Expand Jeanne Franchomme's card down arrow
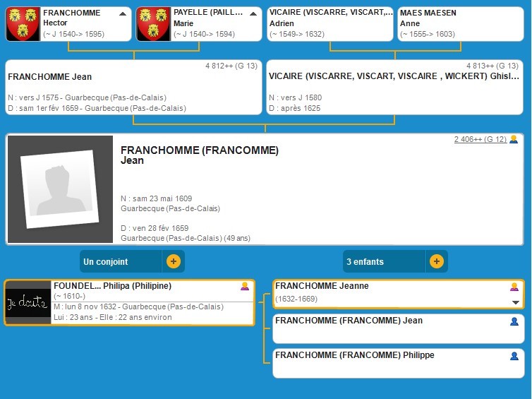This screenshot has height=399, width=532. 515,302
